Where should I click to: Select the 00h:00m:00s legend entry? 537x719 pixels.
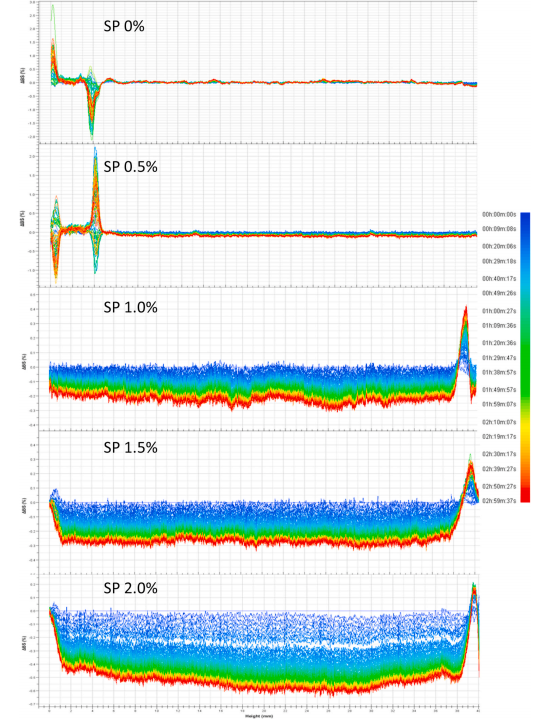tap(499, 214)
